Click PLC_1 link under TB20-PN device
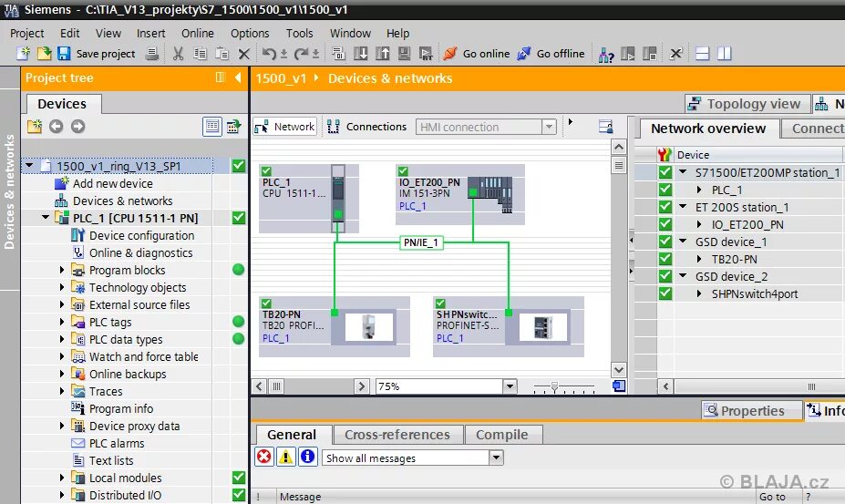 (276, 338)
